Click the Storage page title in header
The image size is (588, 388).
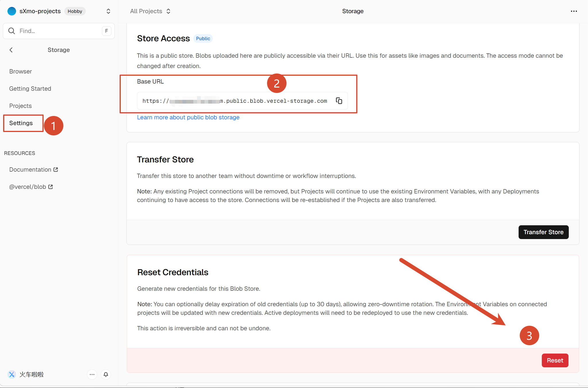(353, 11)
